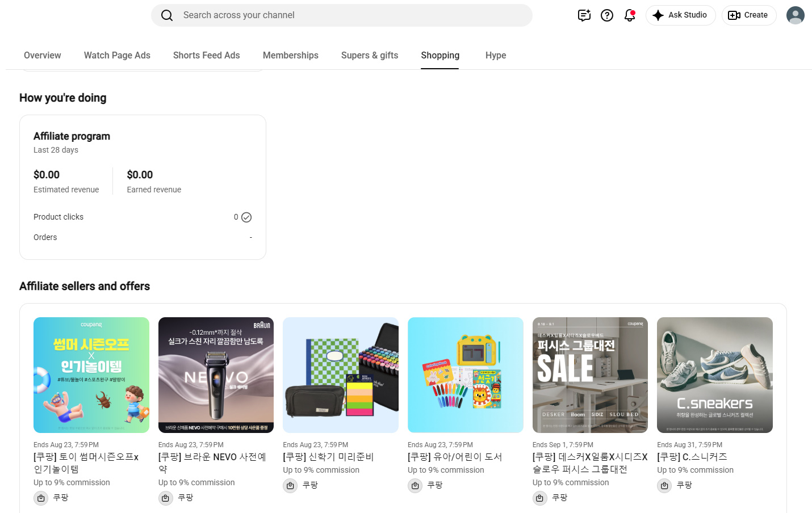Viewport: 812px width, 513px height.
Task: Open the children's books offer thumbnail
Action: coord(466,375)
